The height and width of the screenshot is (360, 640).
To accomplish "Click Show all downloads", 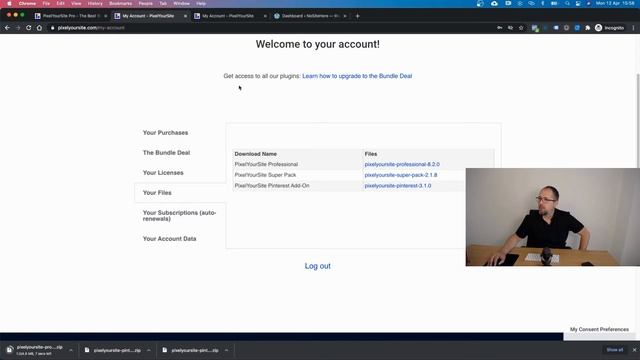I will tap(615, 350).
